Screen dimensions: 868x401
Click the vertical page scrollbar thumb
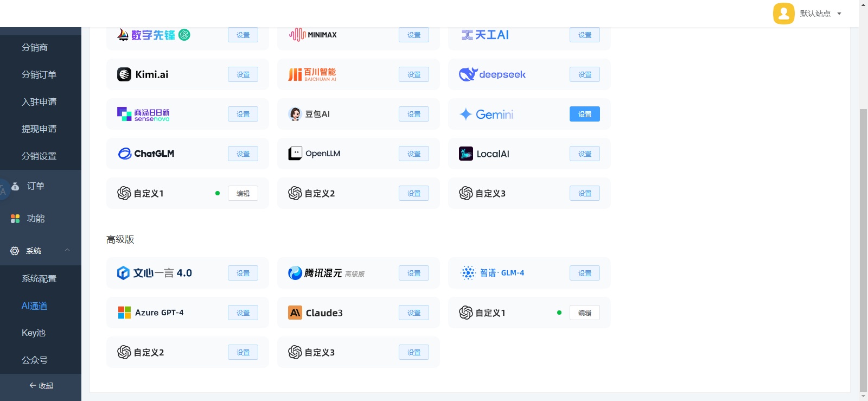[x=863, y=250]
